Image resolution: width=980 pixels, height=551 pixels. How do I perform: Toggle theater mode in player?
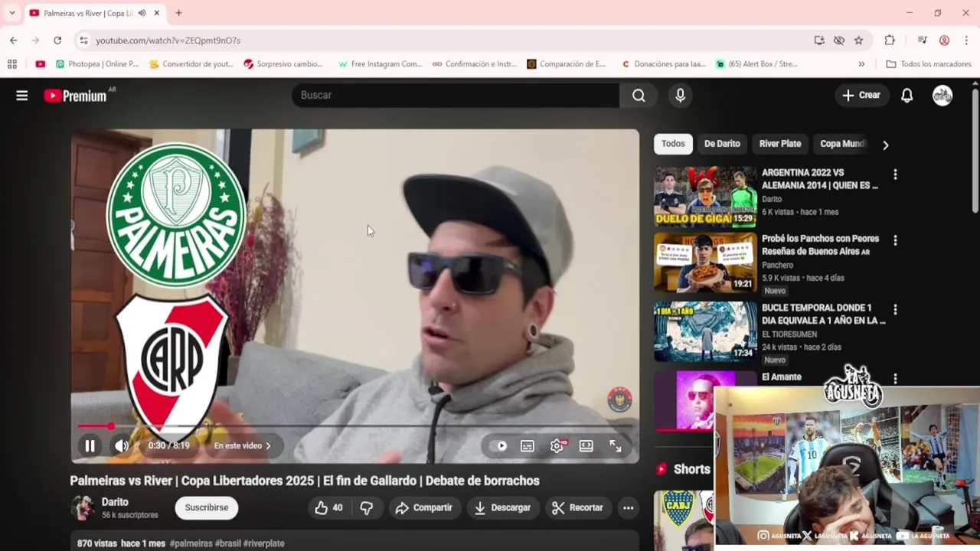(x=586, y=446)
